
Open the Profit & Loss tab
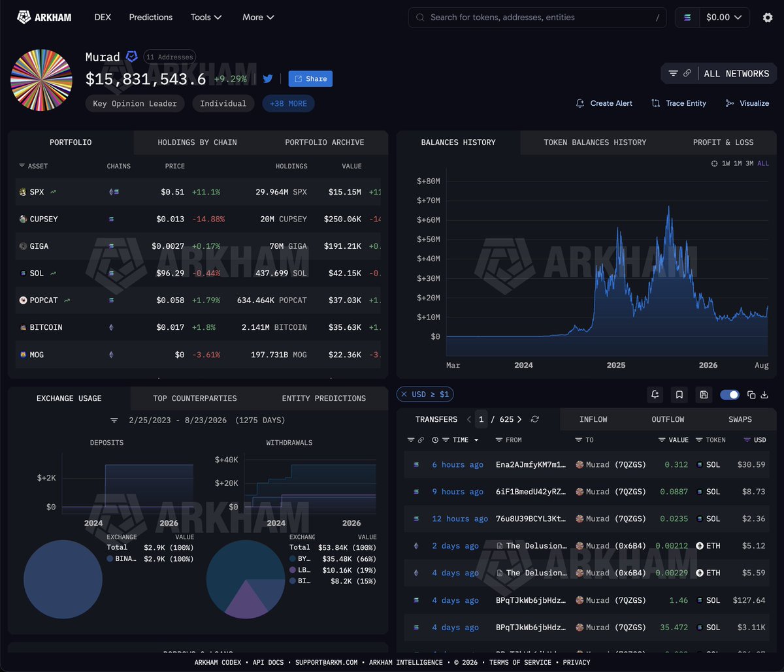coord(723,142)
